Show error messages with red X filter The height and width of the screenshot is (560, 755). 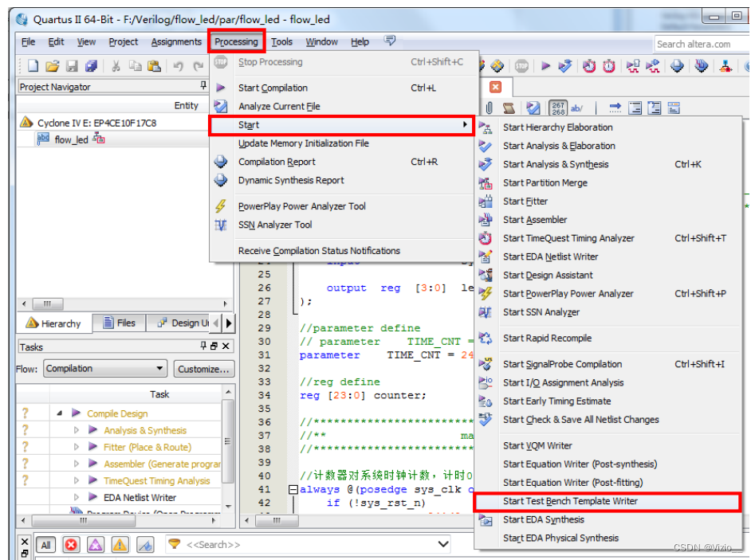coord(71,545)
